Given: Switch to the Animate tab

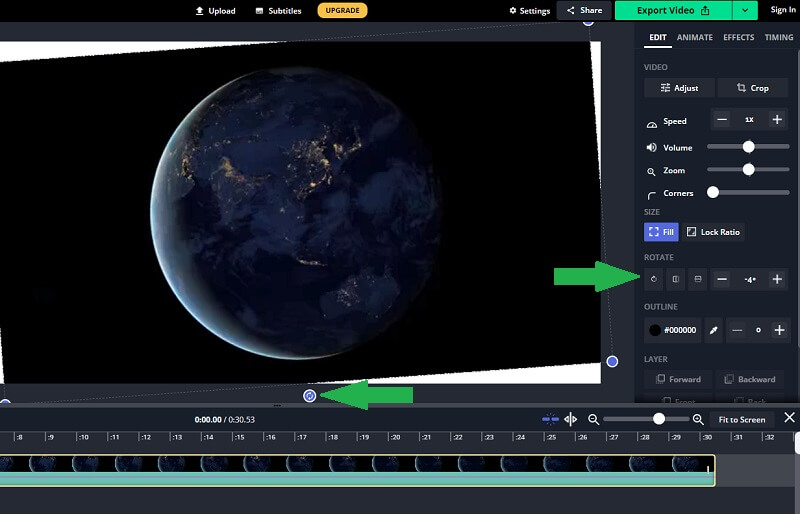Looking at the screenshot, I should 694,37.
